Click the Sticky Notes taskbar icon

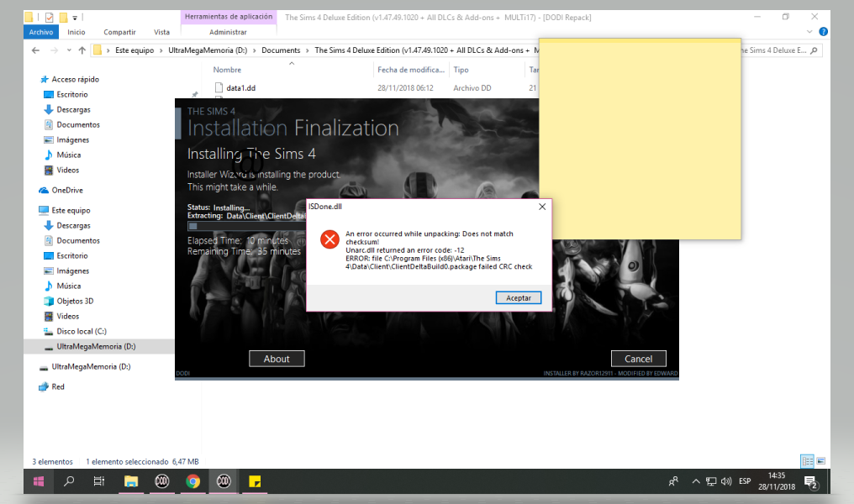click(255, 481)
